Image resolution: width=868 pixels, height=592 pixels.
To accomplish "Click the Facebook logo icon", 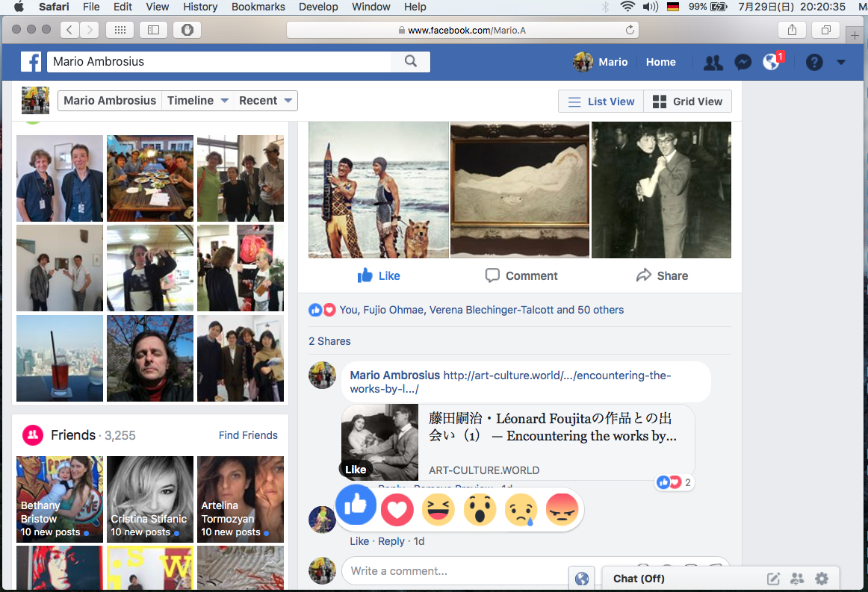I will (31, 62).
